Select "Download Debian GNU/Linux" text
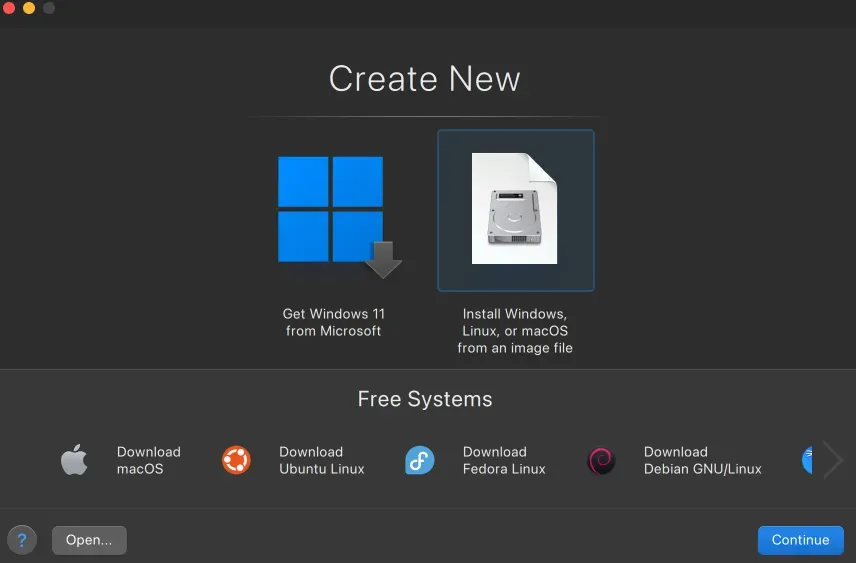 (703, 460)
